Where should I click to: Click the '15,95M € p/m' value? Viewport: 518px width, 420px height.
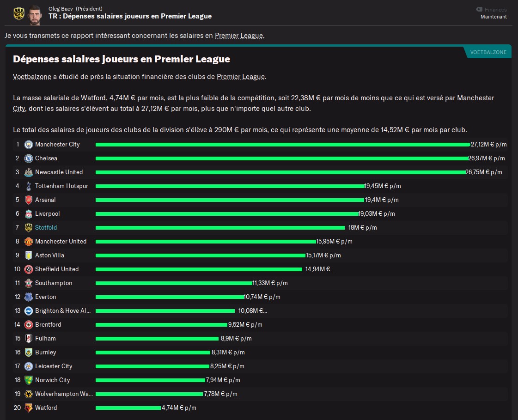pyautogui.click(x=335, y=242)
